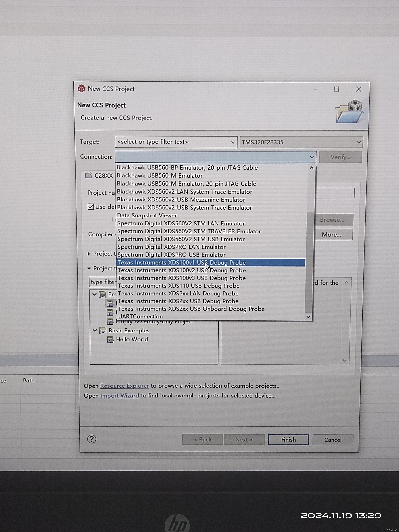
Task: Click the Empty Assembly-only Project icon
Action: tap(110, 322)
